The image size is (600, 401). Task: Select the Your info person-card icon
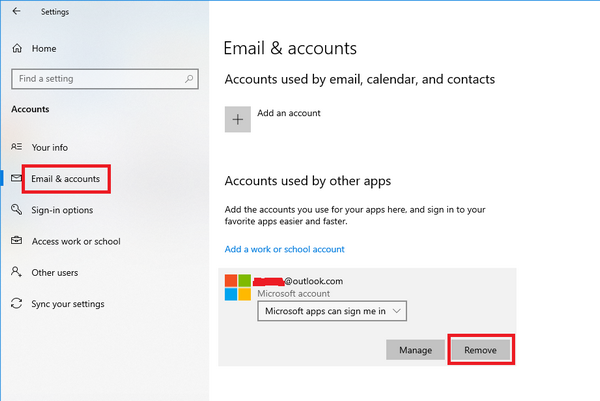pyautogui.click(x=16, y=147)
